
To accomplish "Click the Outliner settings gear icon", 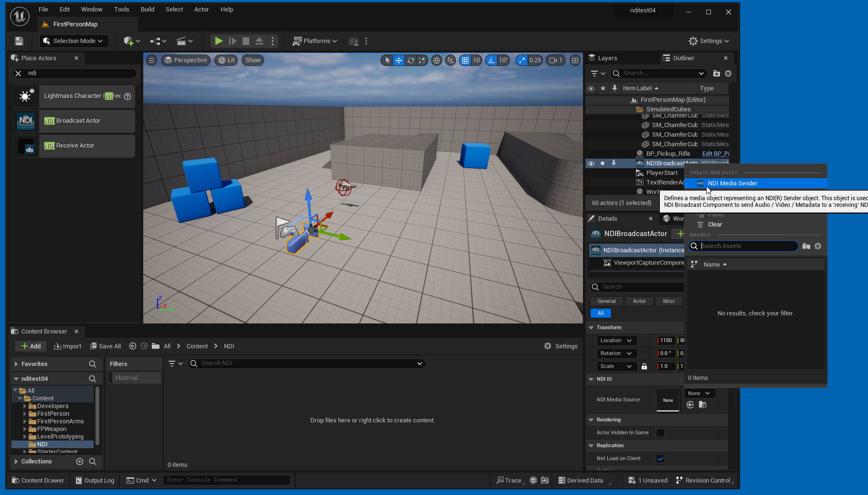I will coord(728,74).
